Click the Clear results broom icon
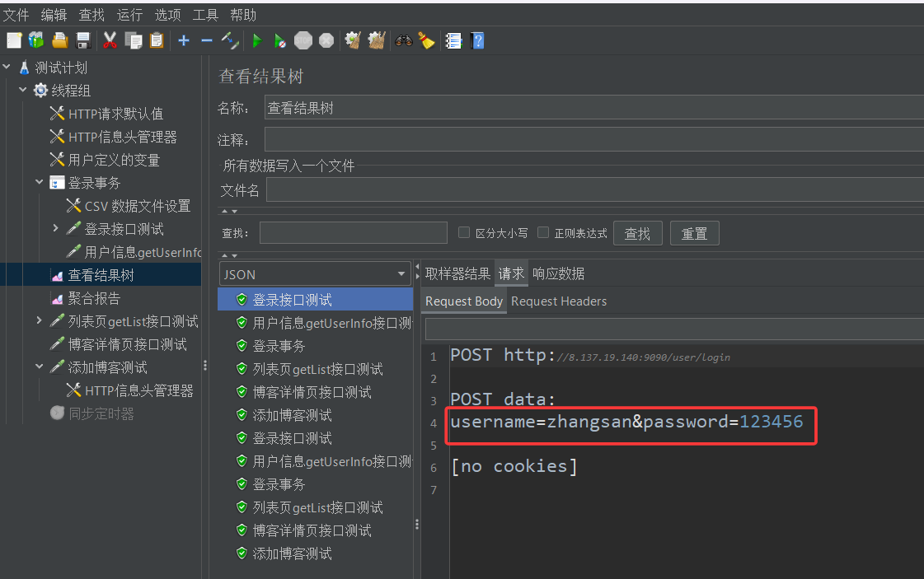 (353, 40)
